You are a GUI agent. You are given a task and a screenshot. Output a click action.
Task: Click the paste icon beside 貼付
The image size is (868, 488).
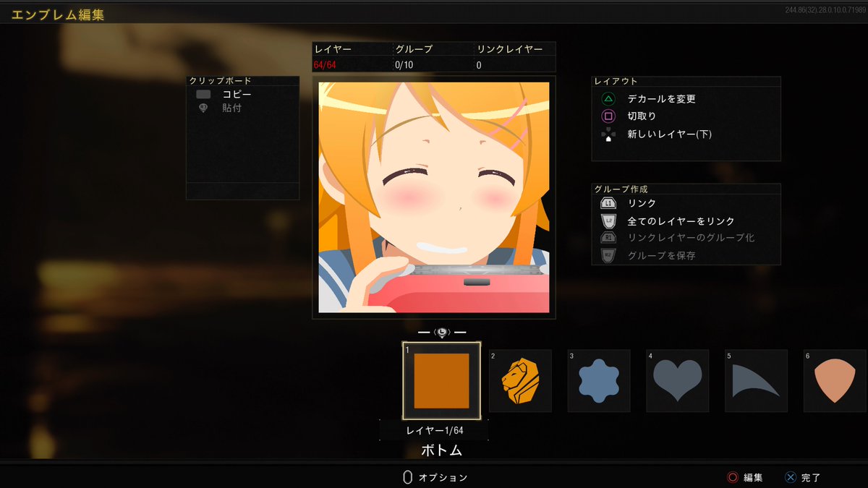pos(203,108)
